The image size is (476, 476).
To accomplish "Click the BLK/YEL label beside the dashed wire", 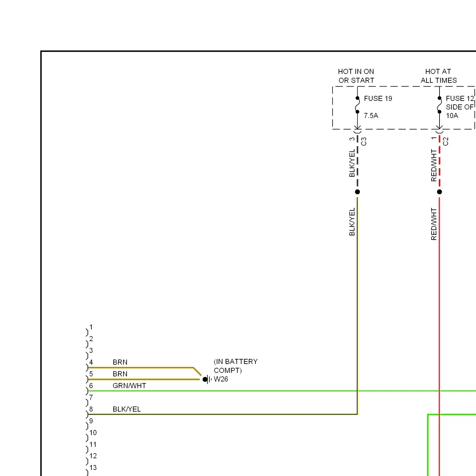I will 352,163.
